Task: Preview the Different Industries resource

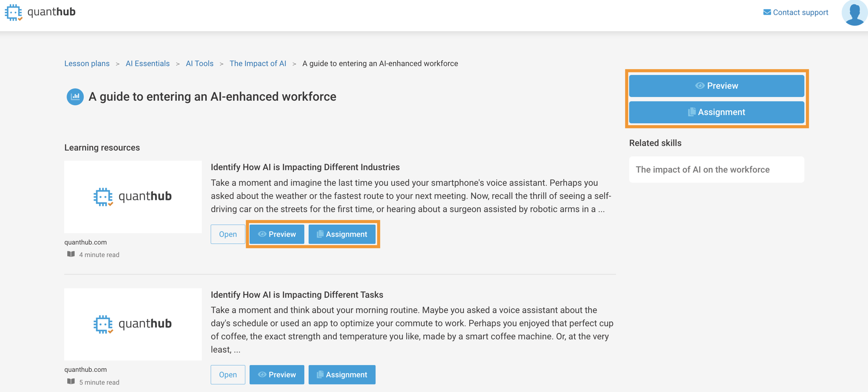Action: pos(277,234)
